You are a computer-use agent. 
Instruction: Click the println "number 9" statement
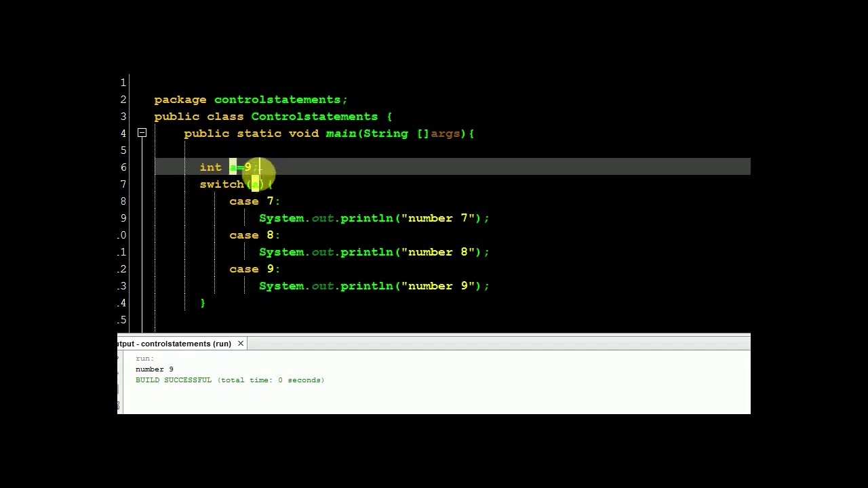[x=374, y=286]
